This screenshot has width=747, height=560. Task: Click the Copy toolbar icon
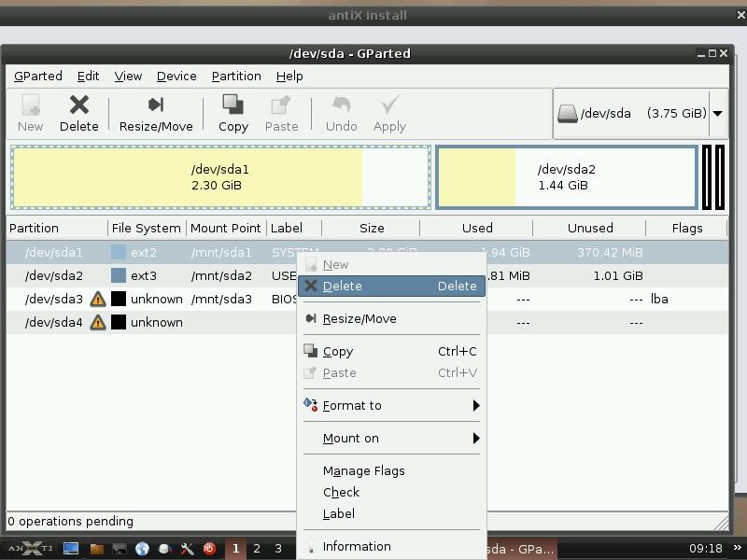pos(233,105)
